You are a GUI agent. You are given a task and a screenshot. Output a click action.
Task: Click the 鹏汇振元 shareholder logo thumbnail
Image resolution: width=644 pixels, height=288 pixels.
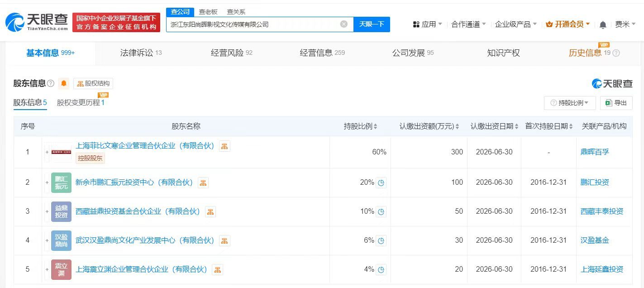click(x=61, y=182)
